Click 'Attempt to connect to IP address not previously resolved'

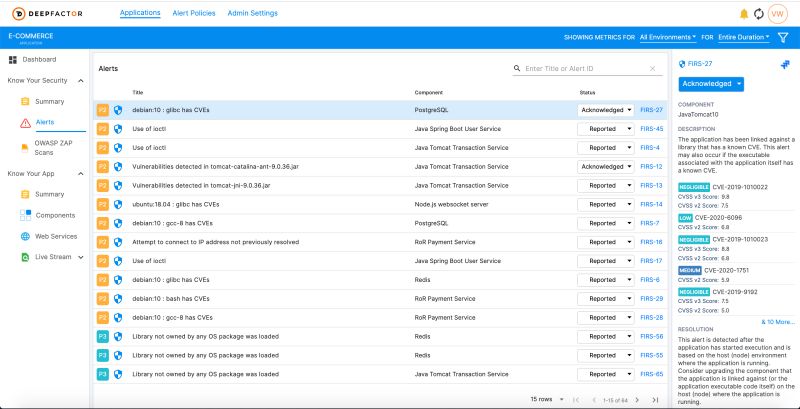click(215, 242)
